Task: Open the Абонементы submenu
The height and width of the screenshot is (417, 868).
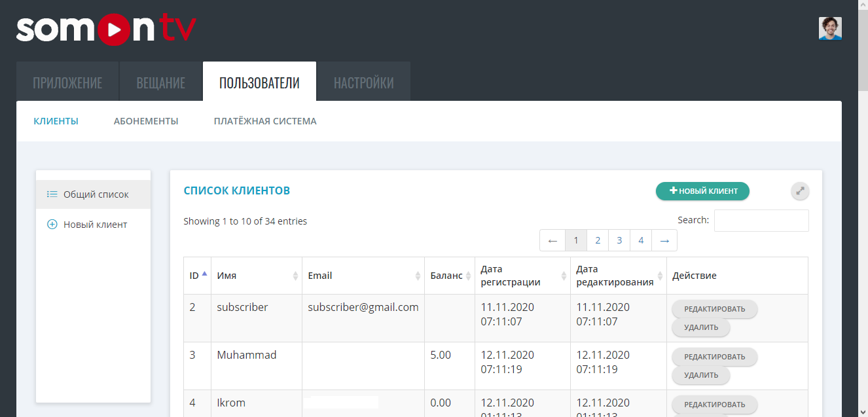Action: pos(146,121)
